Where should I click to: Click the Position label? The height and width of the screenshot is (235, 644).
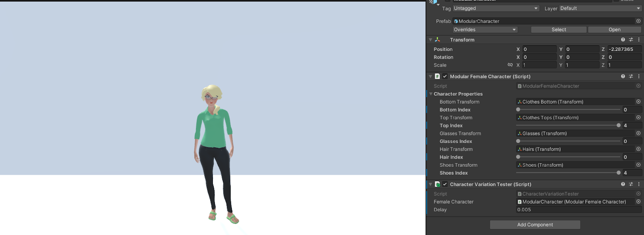[x=443, y=49]
